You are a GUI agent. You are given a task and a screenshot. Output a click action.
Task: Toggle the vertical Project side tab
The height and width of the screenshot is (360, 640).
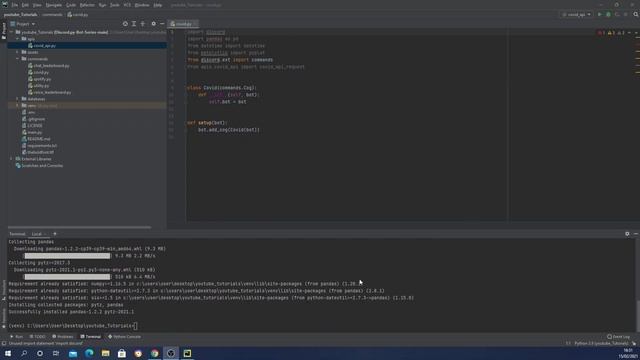pyautogui.click(x=4, y=31)
